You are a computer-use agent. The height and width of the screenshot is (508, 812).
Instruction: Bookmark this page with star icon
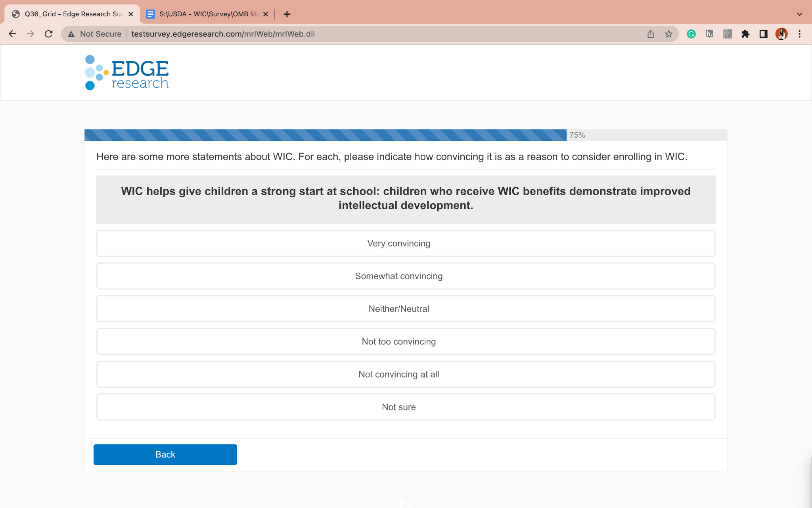(x=669, y=34)
